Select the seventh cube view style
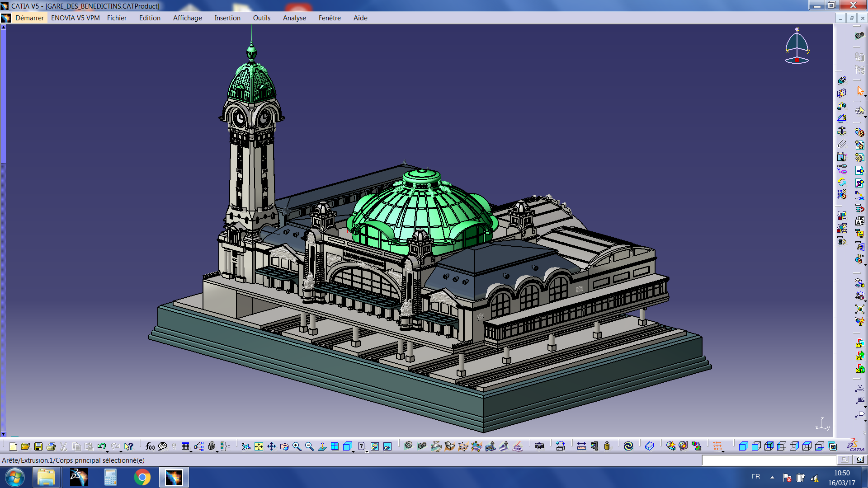Screen dimensions: 868x488 click(820, 446)
